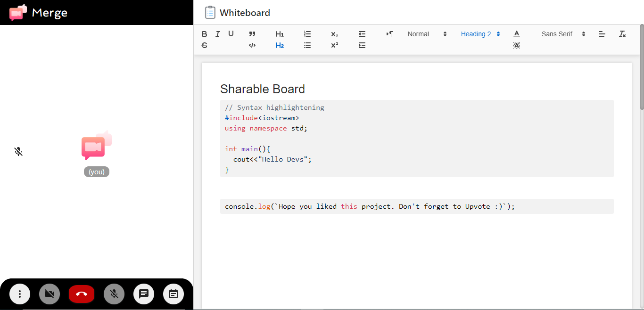644x310 pixels.
Task: Open the text alignment dropdown
Action: (x=602, y=34)
